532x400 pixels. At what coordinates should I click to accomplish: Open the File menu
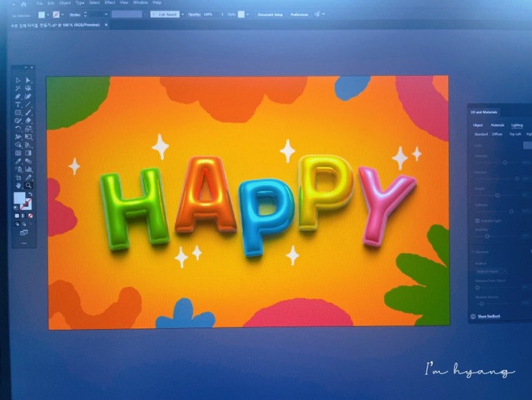coord(40,3)
